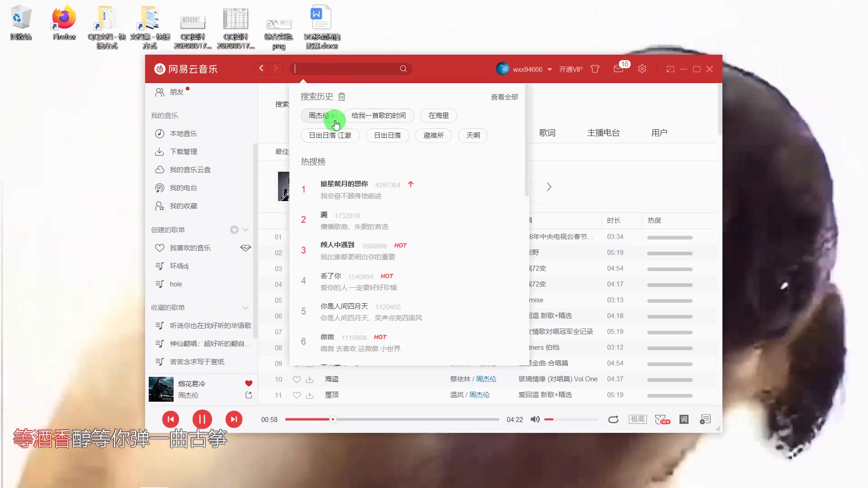Select 热搜榜 trending search item 披星戴月的想你
Image resolution: width=868 pixels, height=488 pixels.
344,183
